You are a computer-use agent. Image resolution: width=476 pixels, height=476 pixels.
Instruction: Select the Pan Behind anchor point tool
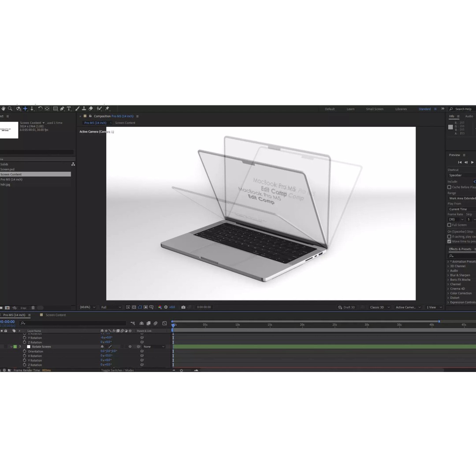click(x=47, y=109)
